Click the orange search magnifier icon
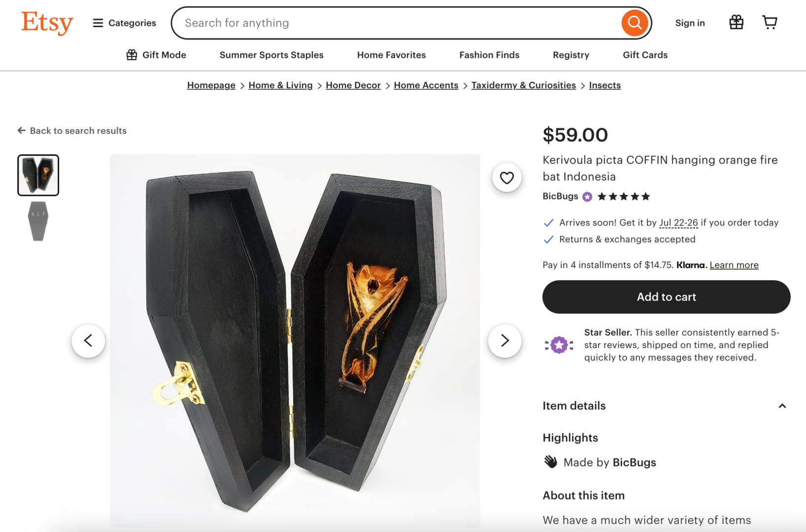Image resolution: width=806 pixels, height=532 pixels. click(x=635, y=22)
